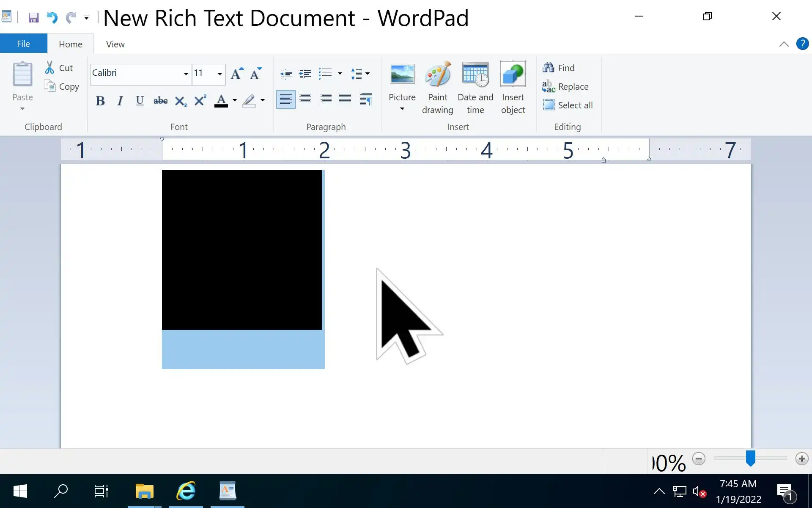Click the Find binoculars icon
Image resolution: width=812 pixels, height=508 pixels.
pyautogui.click(x=549, y=68)
